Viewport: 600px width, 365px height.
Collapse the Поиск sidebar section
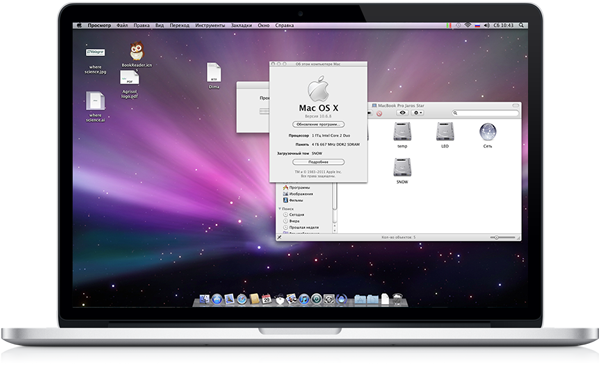(x=280, y=209)
